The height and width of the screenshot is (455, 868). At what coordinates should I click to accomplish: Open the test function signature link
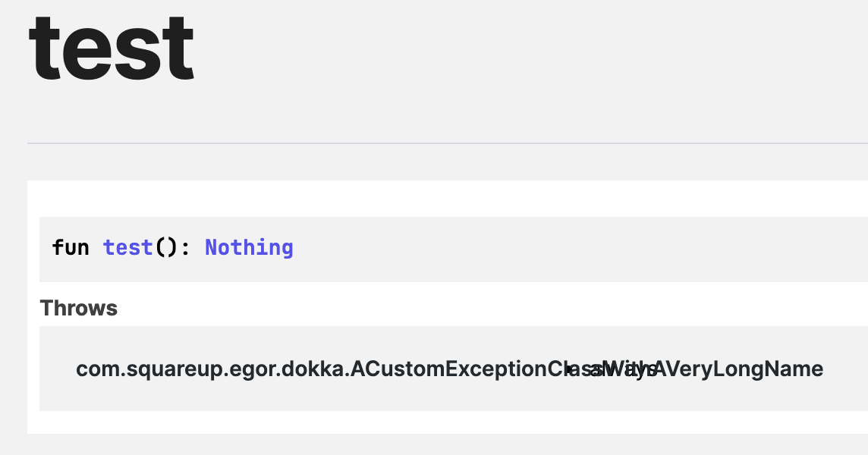tap(127, 247)
